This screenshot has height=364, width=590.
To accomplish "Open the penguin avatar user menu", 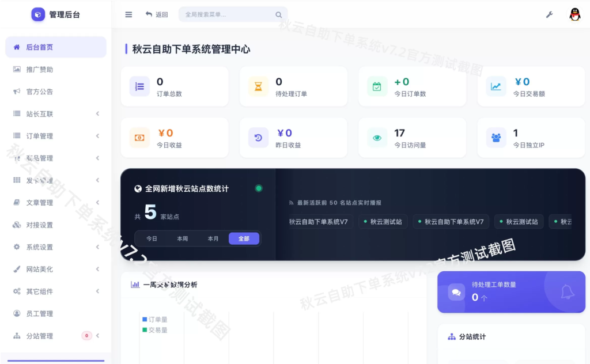I will 574,14.
